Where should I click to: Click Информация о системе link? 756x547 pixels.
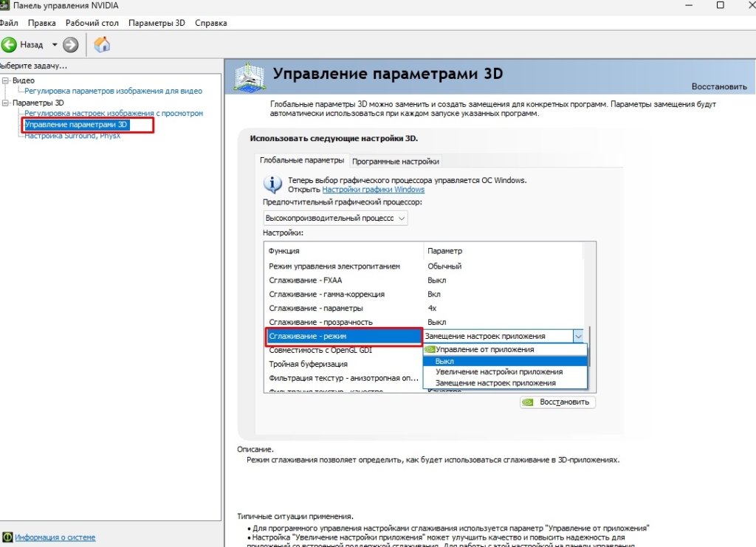(x=55, y=537)
